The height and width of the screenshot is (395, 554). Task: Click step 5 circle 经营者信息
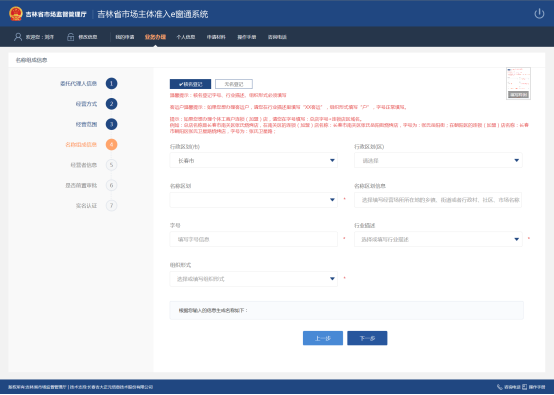pyautogui.click(x=111, y=165)
